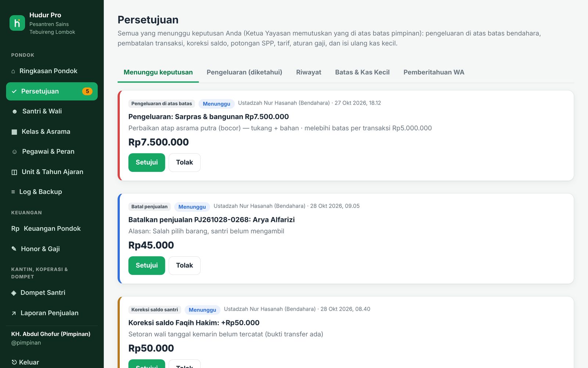
Task: Approve cancelling sale PJ261028-0268 with Setujui
Action: tap(147, 265)
